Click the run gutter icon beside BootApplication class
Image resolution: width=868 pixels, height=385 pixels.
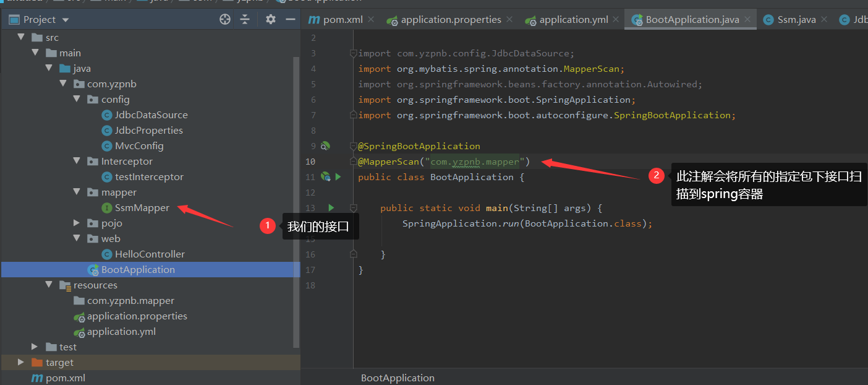[338, 177]
